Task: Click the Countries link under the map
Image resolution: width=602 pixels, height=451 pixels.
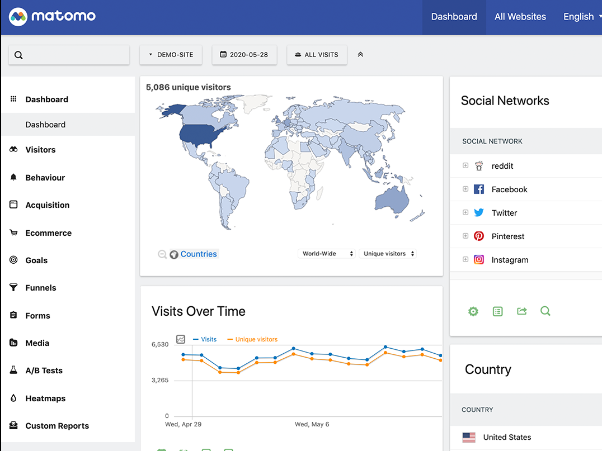Action: coord(198,254)
